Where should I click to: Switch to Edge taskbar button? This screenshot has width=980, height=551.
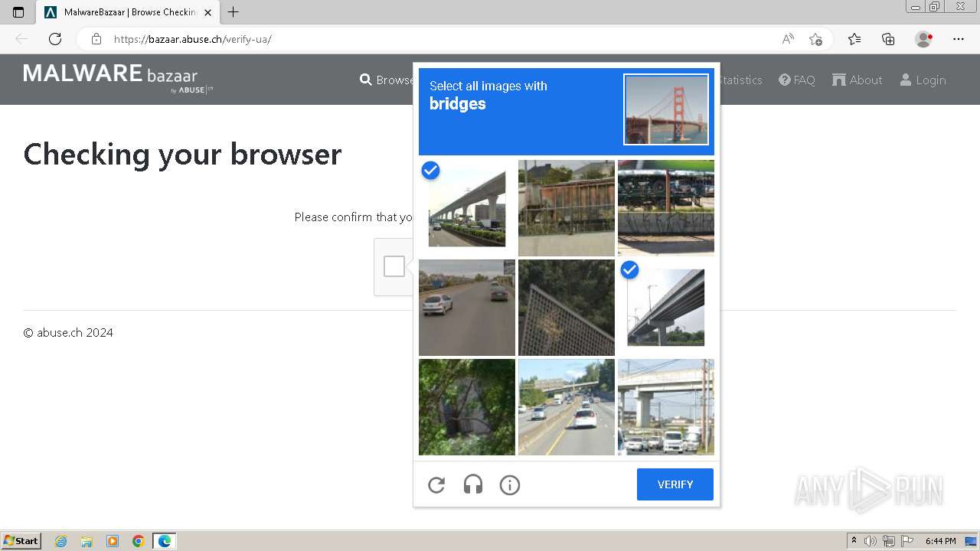click(165, 541)
